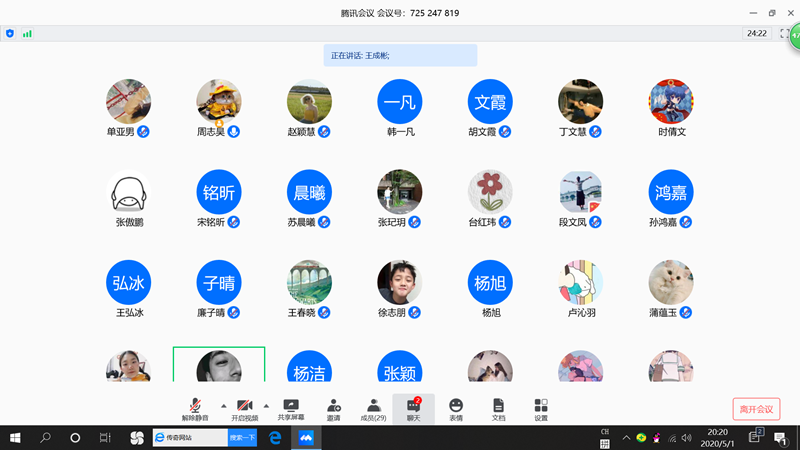Click 正在讲话 speaker banner
800x450 pixels.
(x=400, y=55)
